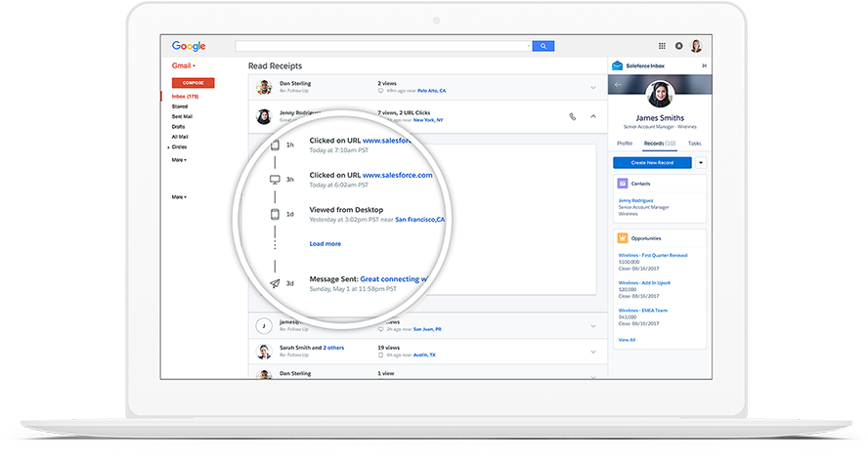The width and height of the screenshot is (868, 459).
Task: Click Dan Sterling's avatar in first row
Action: pyautogui.click(x=264, y=87)
